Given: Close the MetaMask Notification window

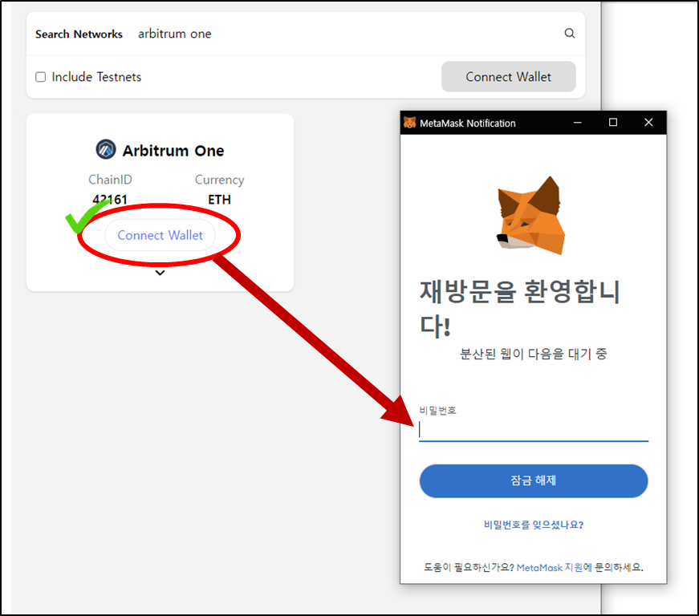Looking at the screenshot, I should point(648,123).
